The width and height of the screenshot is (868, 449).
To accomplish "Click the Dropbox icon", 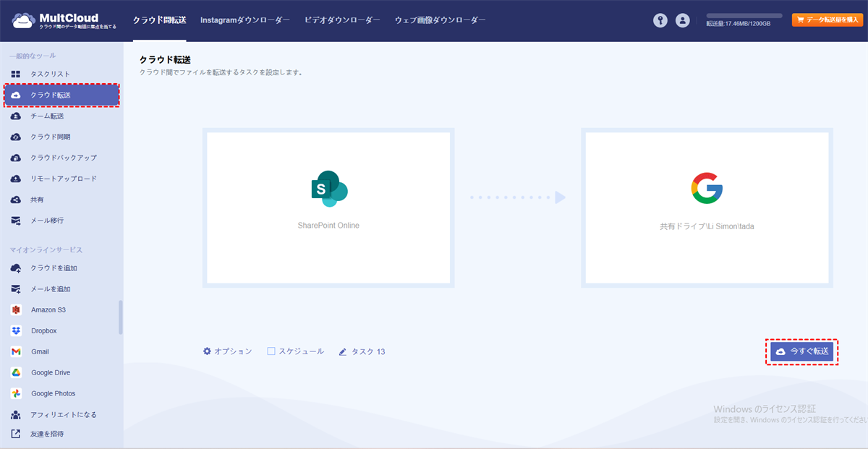I will pyautogui.click(x=16, y=331).
